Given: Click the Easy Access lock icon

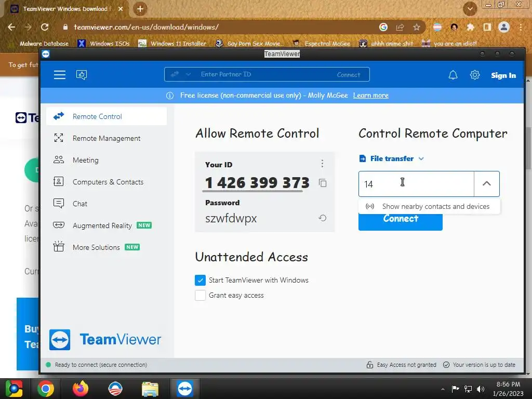Looking at the screenshot, I should 370,365.
